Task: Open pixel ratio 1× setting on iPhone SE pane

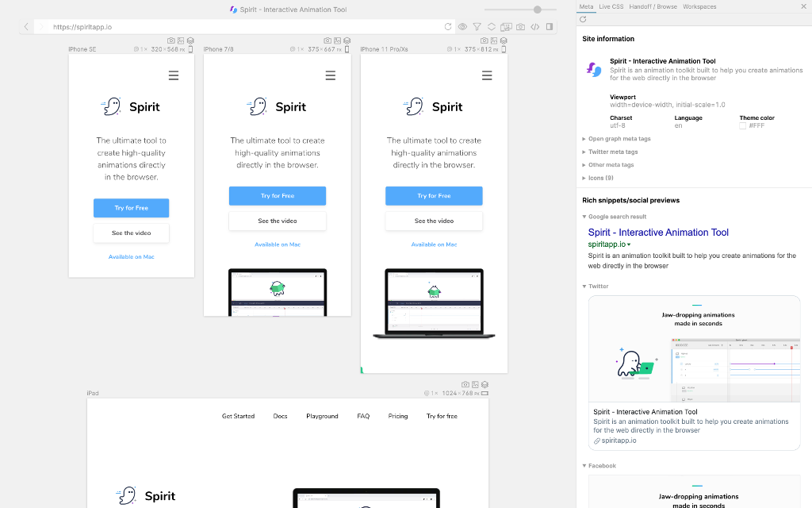Action: 140,49
